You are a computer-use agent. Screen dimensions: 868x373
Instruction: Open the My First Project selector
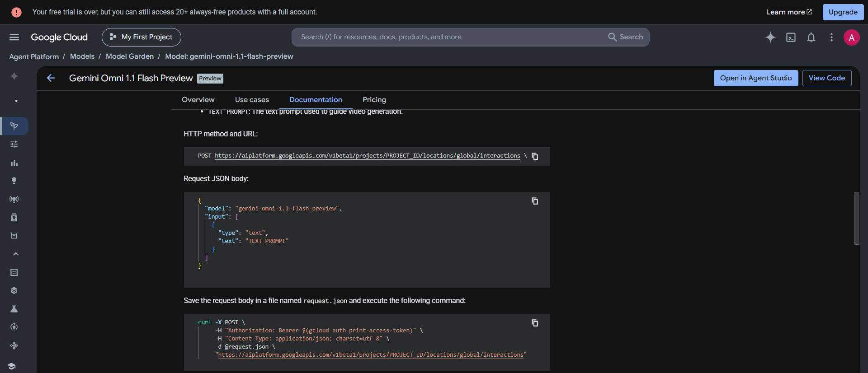[142, 37]
